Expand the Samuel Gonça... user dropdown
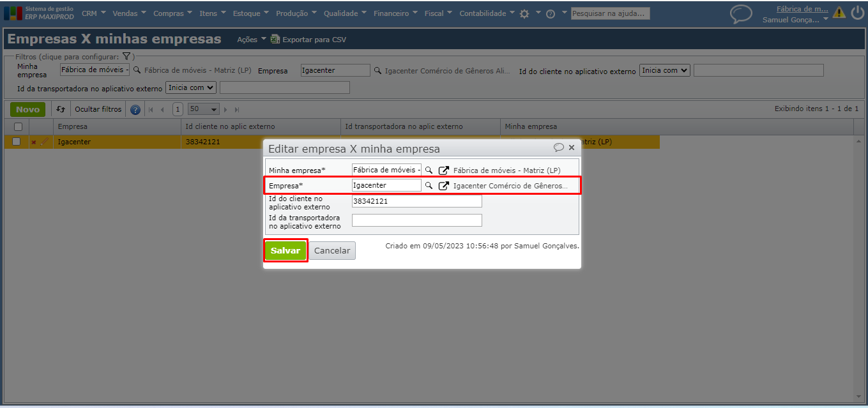This screenshot has height=408, width=868. click(x=795, y=20)
